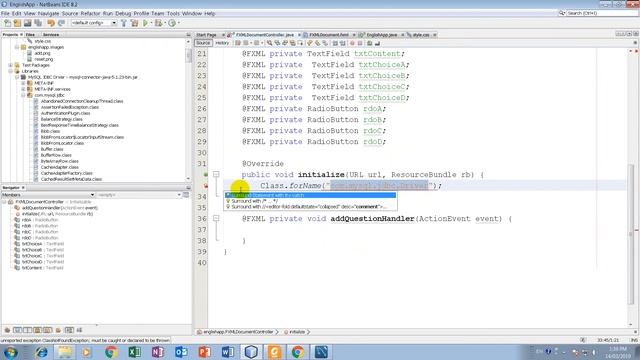Select add.png in Projects tree
This screenshot has height=360, width=640.
[x=42, y=53]
